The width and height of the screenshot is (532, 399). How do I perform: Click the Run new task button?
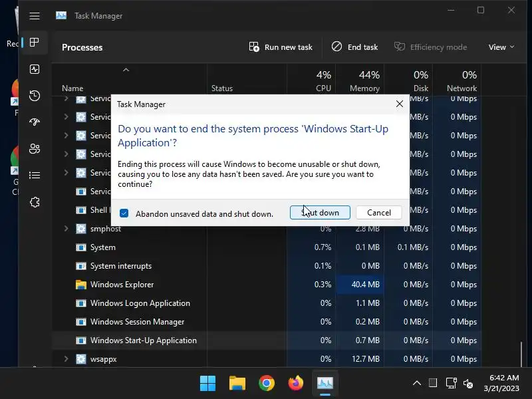(x=281, y=47)
